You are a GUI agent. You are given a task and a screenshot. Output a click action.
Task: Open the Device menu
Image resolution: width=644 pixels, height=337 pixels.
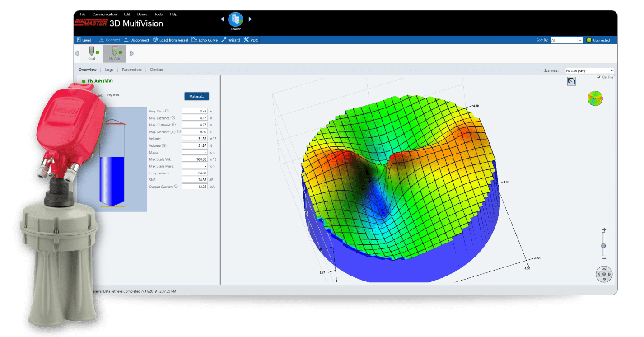(x=142, y=14)
